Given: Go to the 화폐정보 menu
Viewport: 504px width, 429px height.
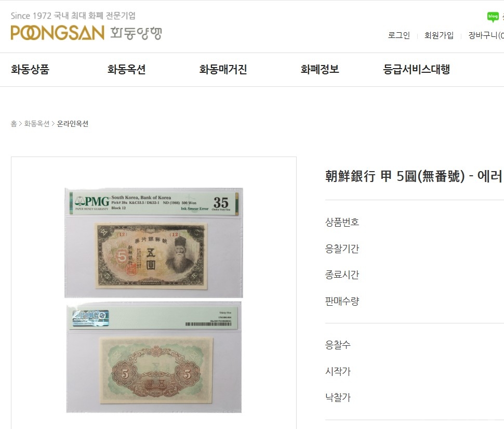Looking at the screenshot, I should pos(320,70).
